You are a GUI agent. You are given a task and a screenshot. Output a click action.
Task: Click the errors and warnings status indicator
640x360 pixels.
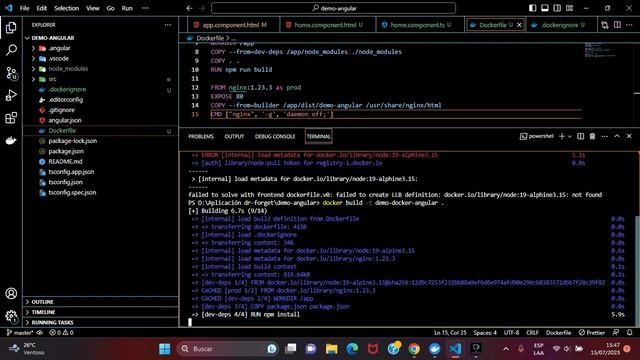click(61, 333)
